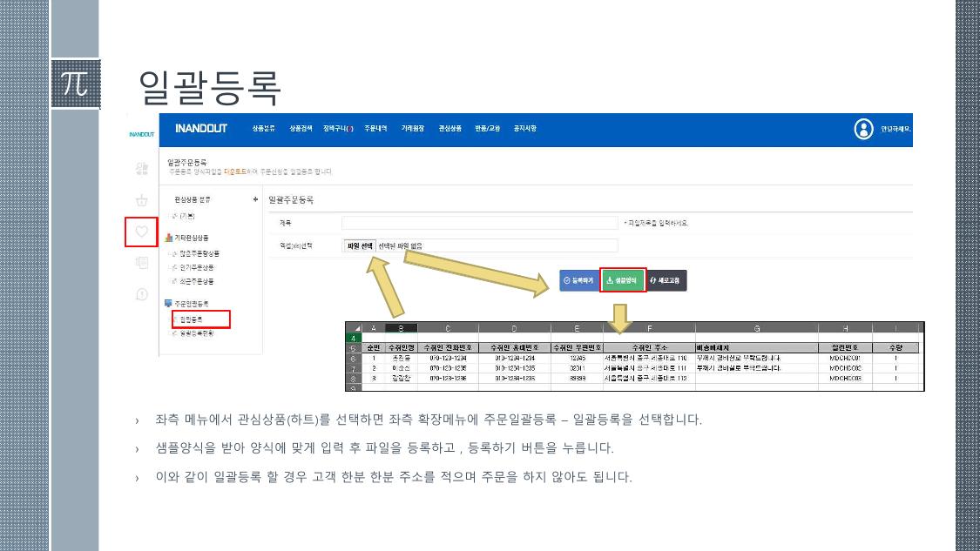Image resolution: width=980 pixels, height=551 pixels.
Task: Click the cell containing 010-1234-1234
Action: coord(514,359)
